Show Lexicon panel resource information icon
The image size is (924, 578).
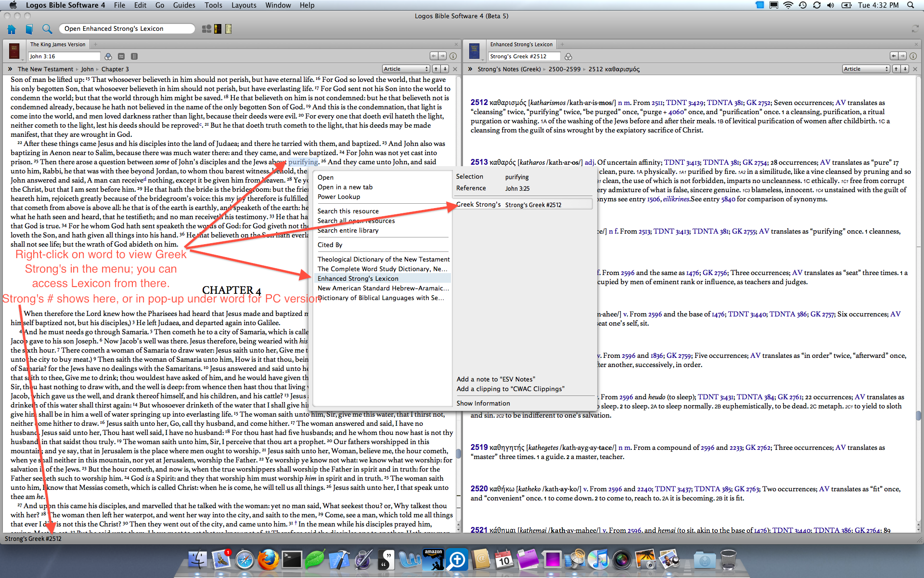tap(913, 56)
